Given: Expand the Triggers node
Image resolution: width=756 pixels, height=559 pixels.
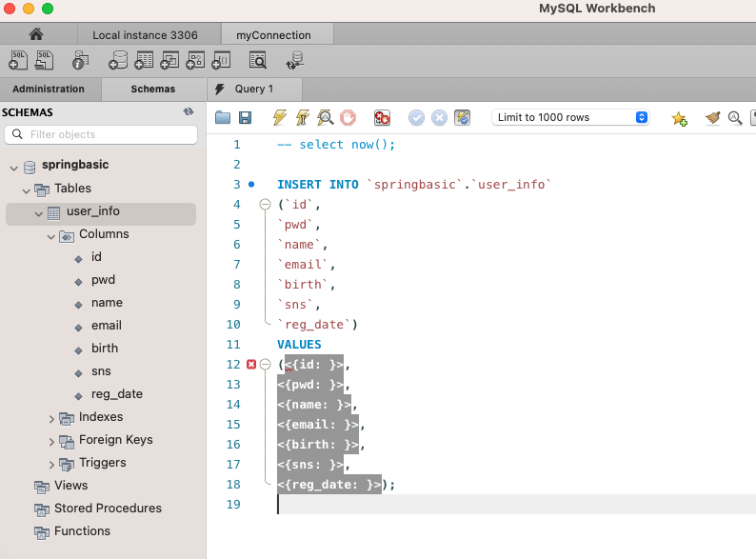Looking at the screenshot, I should (51, 465).
